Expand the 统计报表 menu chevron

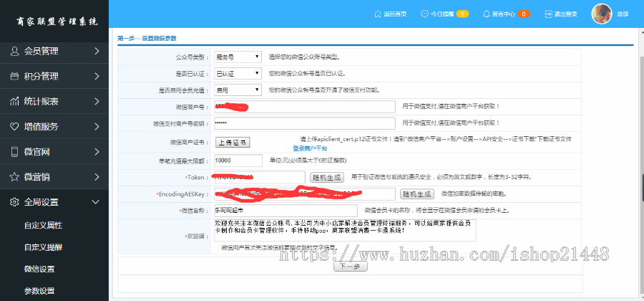(97, 101)
